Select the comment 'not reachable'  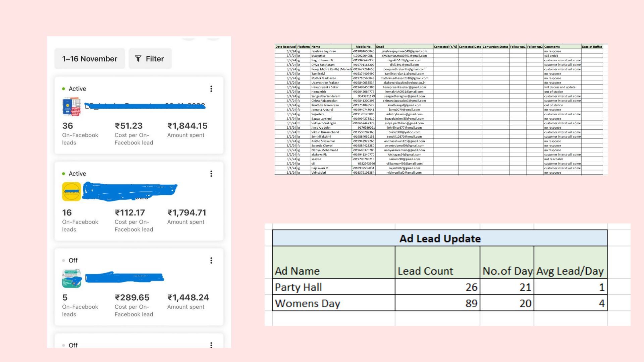[x=554, y=159]
